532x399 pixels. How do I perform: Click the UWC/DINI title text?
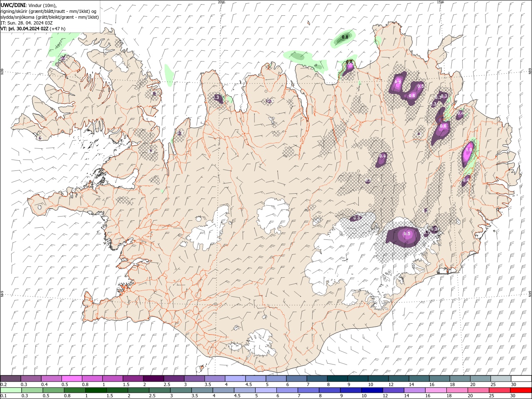13,5
